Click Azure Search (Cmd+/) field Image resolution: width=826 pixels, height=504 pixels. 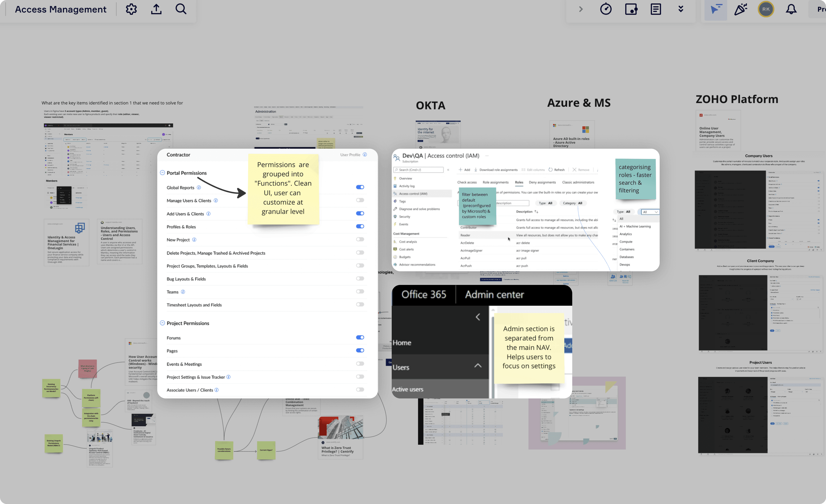[418, 170]
